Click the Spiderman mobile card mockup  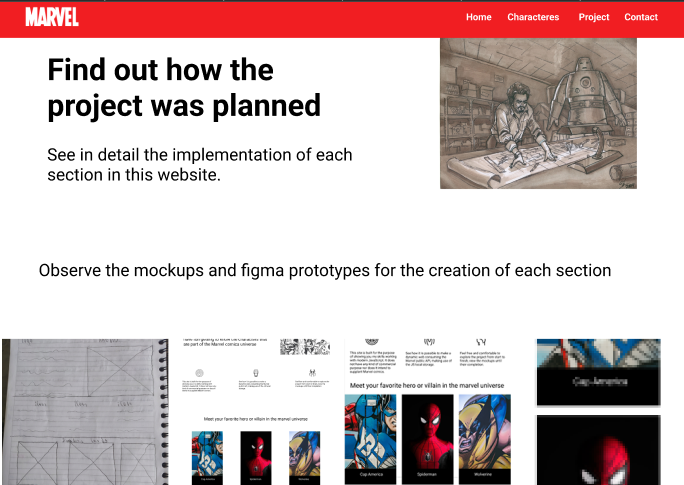[x=598, y=450]
